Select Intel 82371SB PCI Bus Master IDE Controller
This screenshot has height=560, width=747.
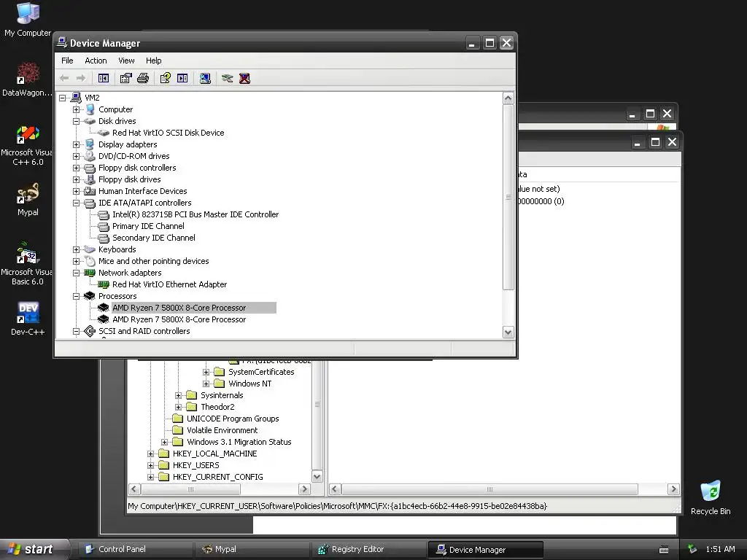[x=196, y=214]
